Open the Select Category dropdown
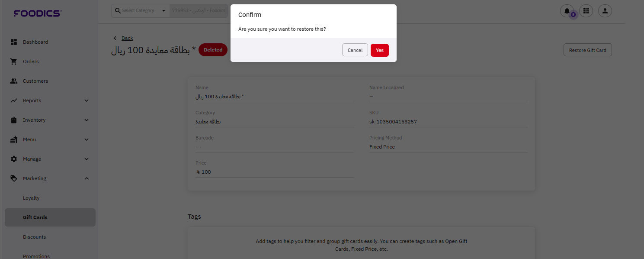 pyautogui.click(x=141, y=11)
